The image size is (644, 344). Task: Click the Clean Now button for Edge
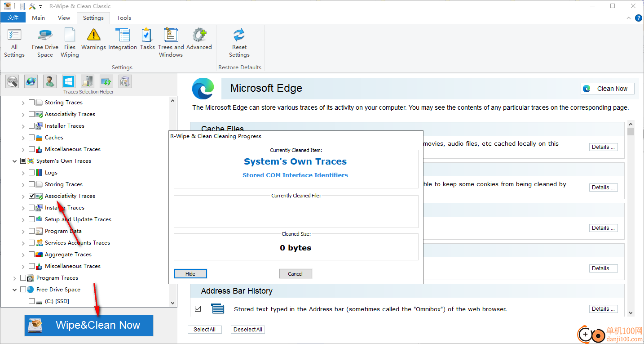click(608, 89)
